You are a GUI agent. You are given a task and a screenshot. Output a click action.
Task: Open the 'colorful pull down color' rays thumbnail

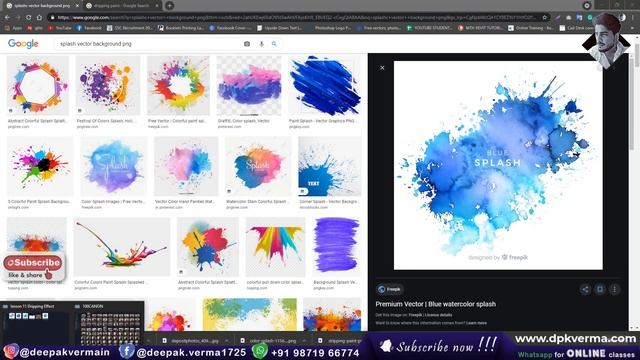click(x=276, y=247)
